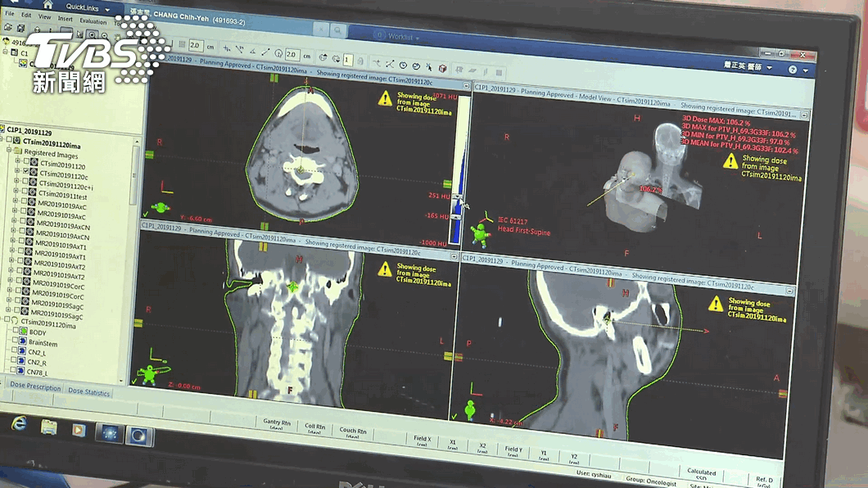Viewport: 868px width, 488px height.
Task: Open File Explorer from the taskbar
Action: point(48,427)
